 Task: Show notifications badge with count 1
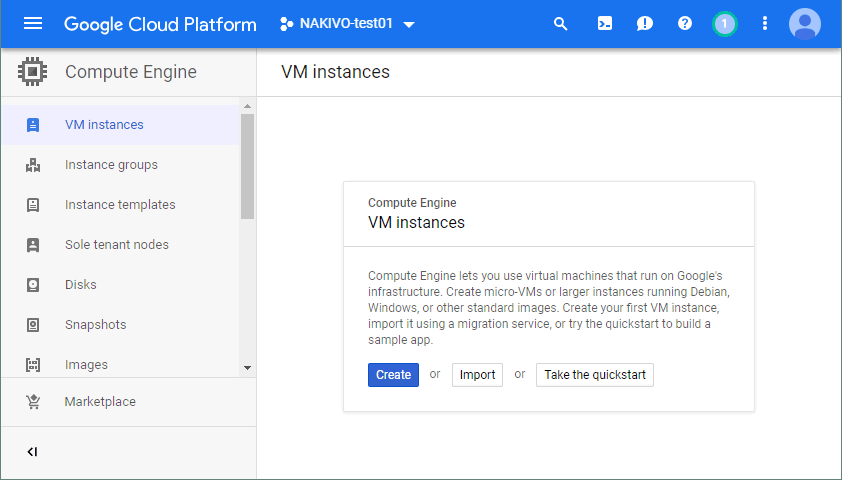[725, 24]
